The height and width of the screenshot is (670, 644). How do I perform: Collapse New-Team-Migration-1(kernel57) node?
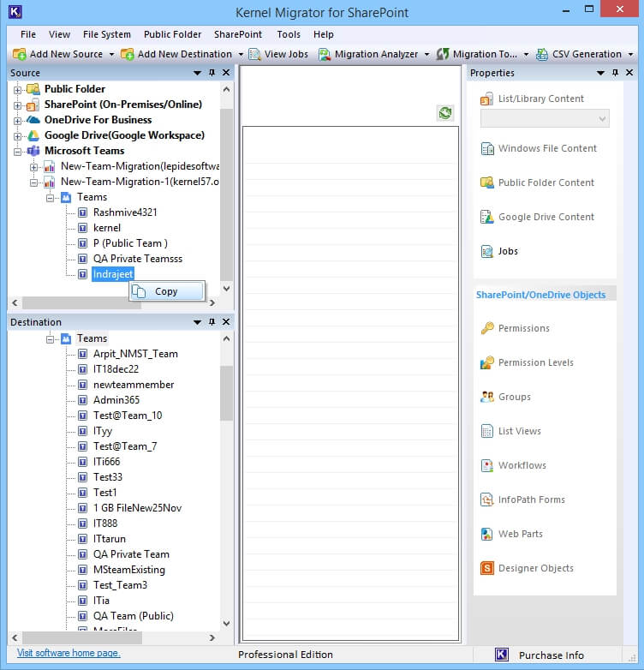33,182
